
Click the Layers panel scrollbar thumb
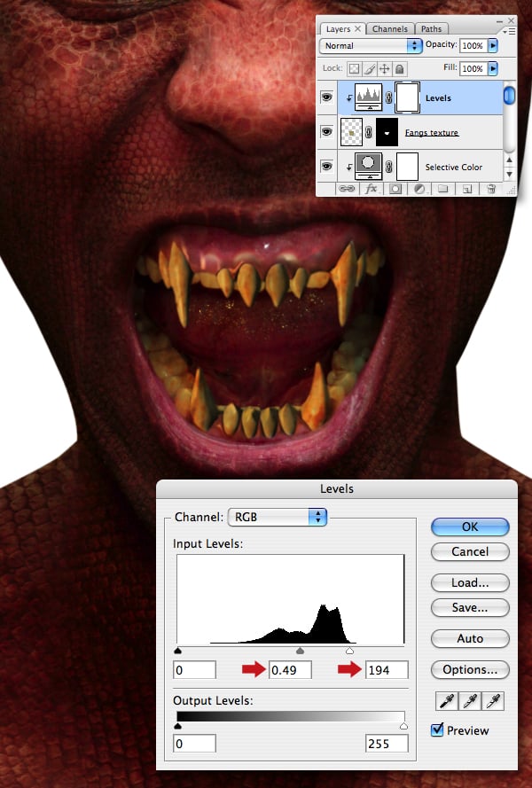click(509, 96)
